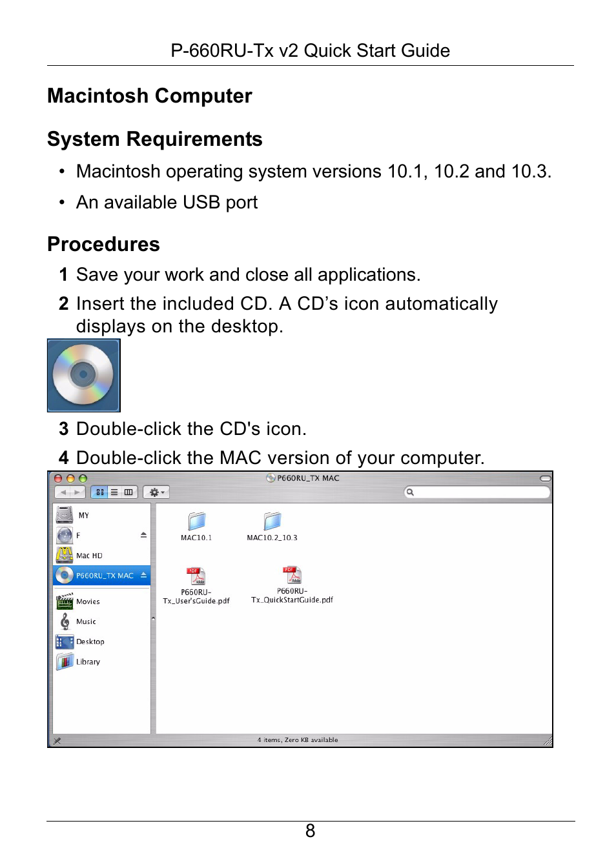Click the CD icon illustration
The height and width of the screenshot is (868, 616).
point(83,375)
